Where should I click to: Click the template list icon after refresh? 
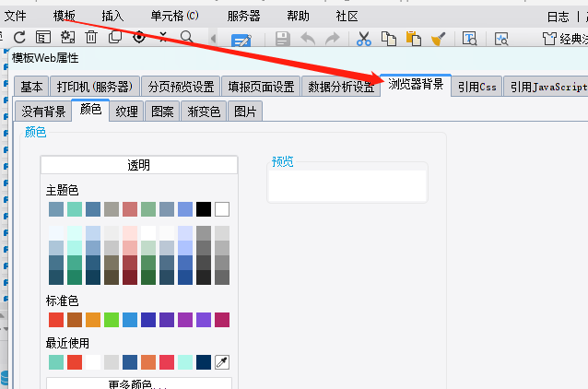pos(43,38)
